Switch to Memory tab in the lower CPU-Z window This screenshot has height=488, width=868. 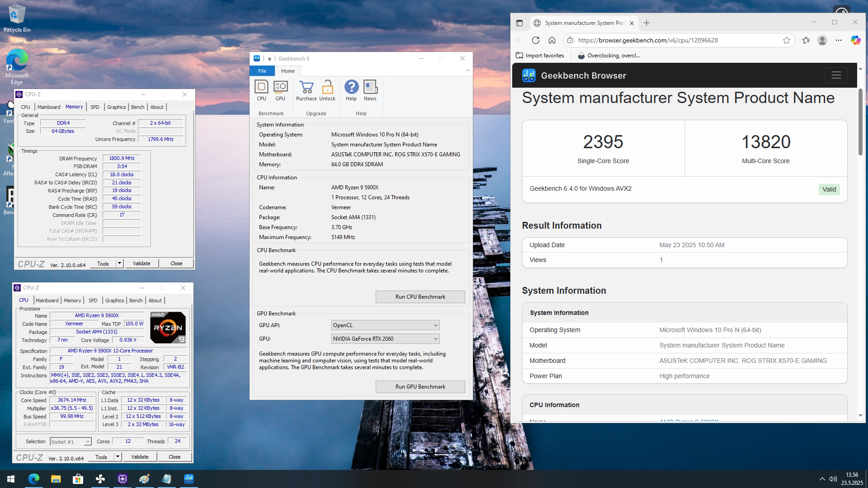coord(72,300)
